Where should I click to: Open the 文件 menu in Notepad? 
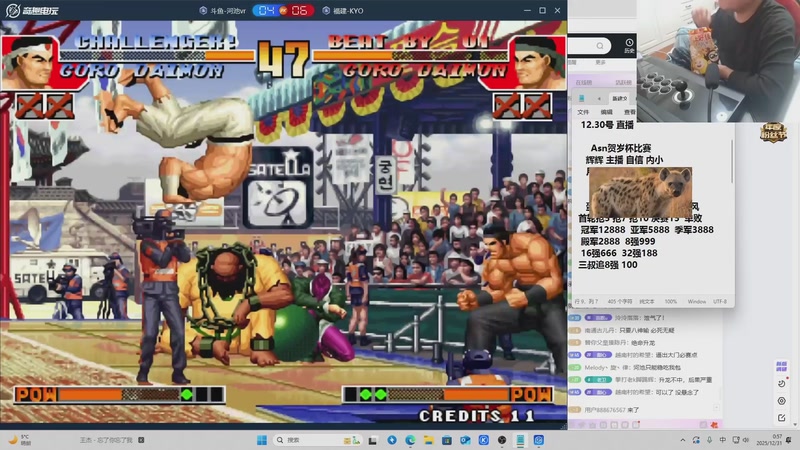pos(583,112)
